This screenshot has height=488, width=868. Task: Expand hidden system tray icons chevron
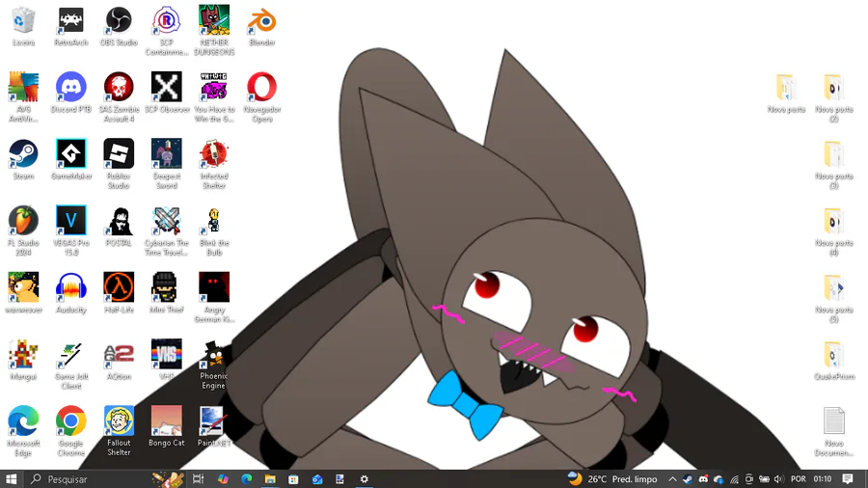pyautogui.click(x=672, y=479)
